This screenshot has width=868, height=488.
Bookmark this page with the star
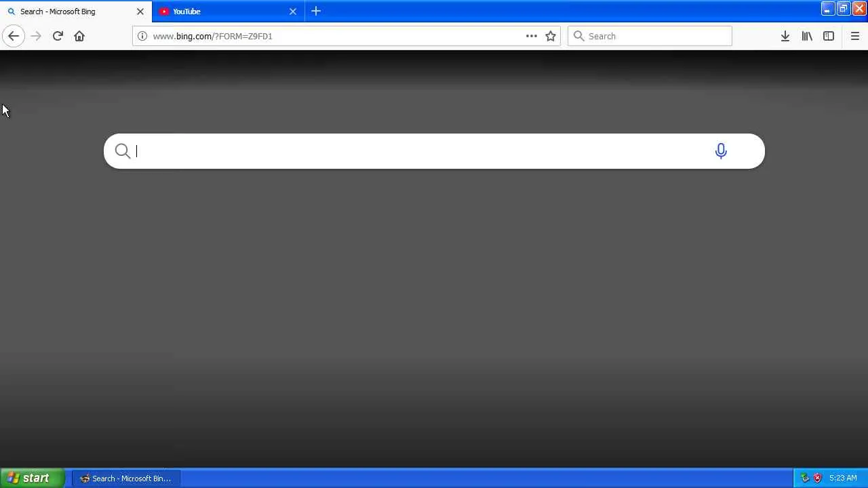[x=551, y=36]
